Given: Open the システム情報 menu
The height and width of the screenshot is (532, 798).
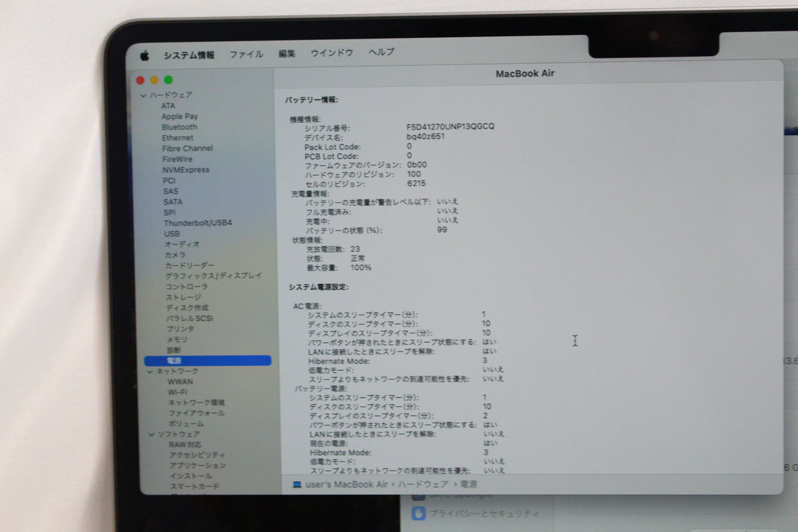Looking at the screenshot, I should [x=190, y=55].
